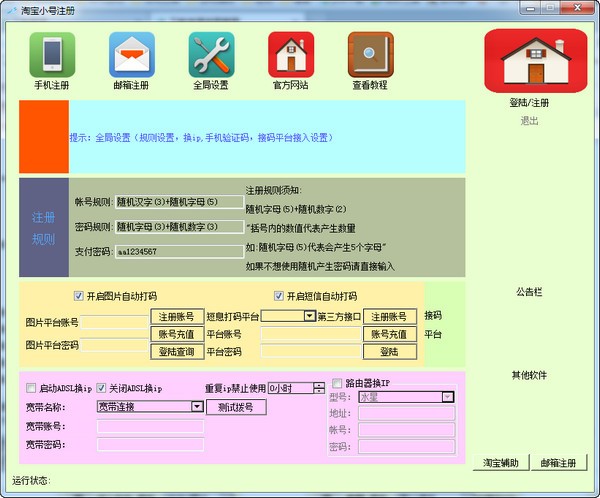Switch to the bottom-right 邮箱注册 tab button
The height and width of the screenshot is (498, 600).
(x=558, y=463)
